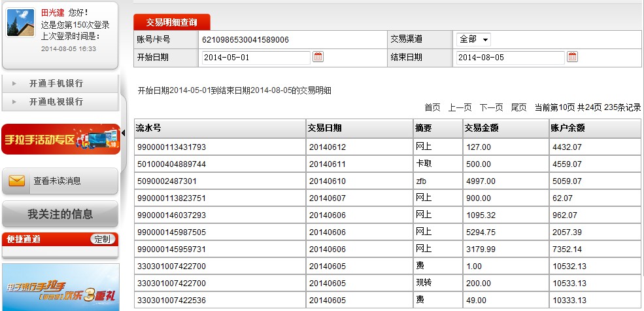Open the 我关注的信息 section

coord(60,214)
